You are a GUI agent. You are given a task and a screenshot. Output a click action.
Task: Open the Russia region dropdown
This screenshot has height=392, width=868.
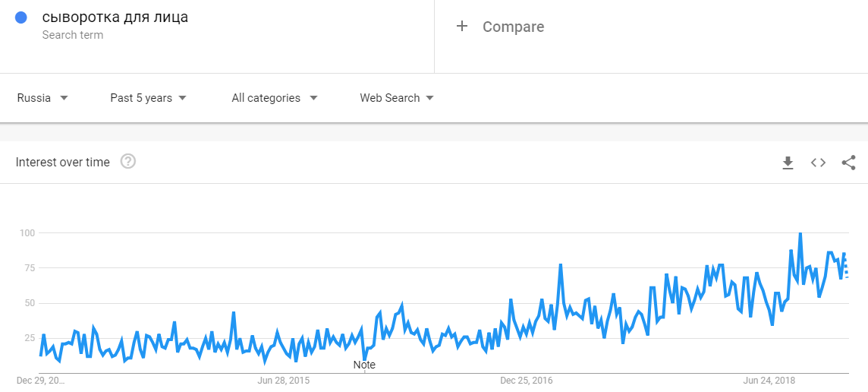[x=42, y=98]
